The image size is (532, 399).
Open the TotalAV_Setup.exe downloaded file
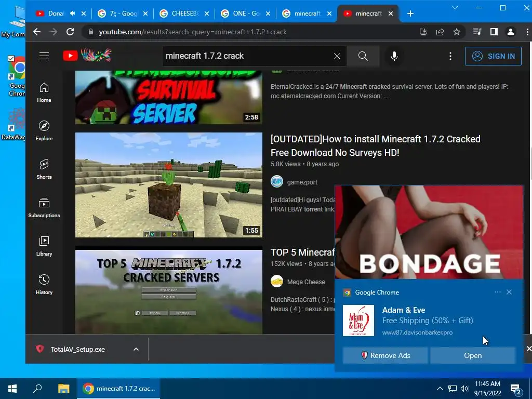(x=78, y=349)
